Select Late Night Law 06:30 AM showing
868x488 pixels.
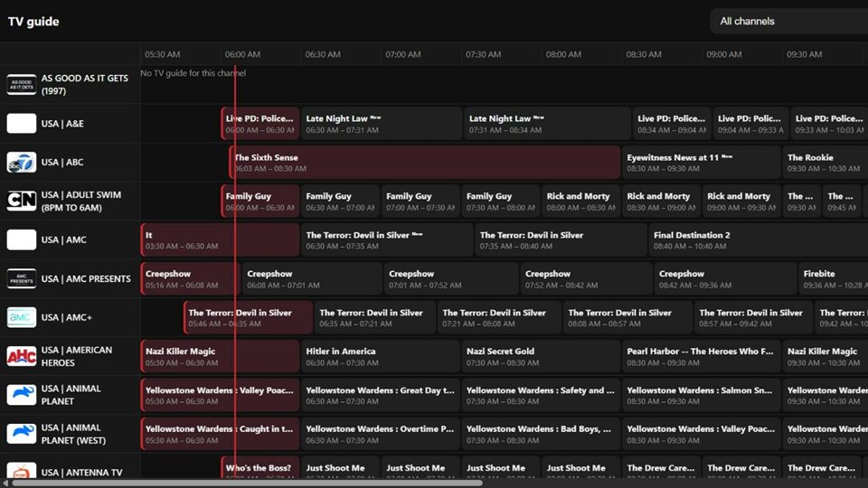[x=382, y=124]
